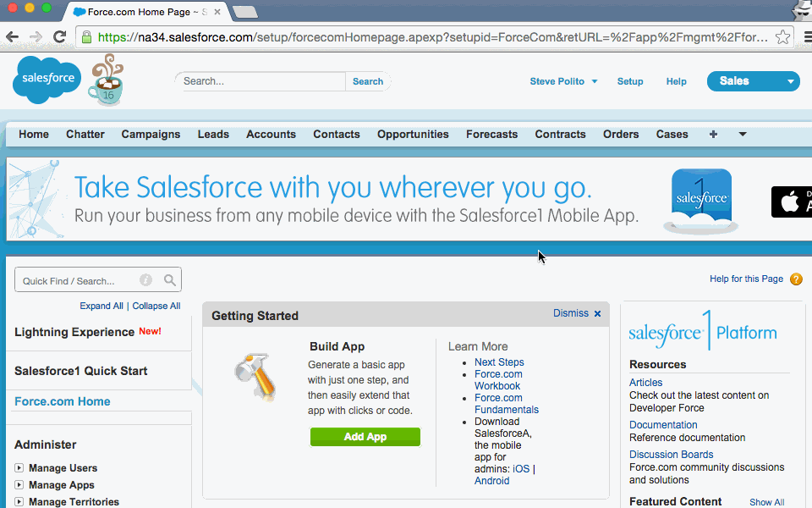This screenshot has height=508, width=812.
Task: Click the green padlock security icon
Action: (x=87, y=36)
